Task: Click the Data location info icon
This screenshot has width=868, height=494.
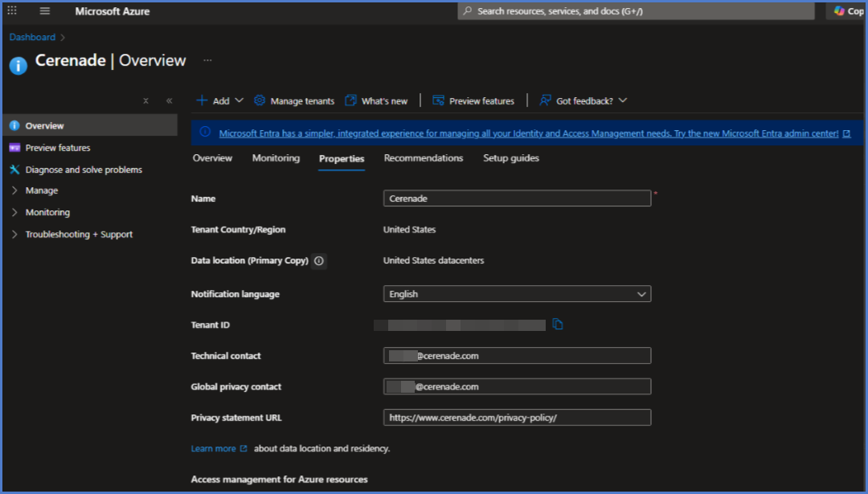Action: pyautogui.click(x=319, y=261)
